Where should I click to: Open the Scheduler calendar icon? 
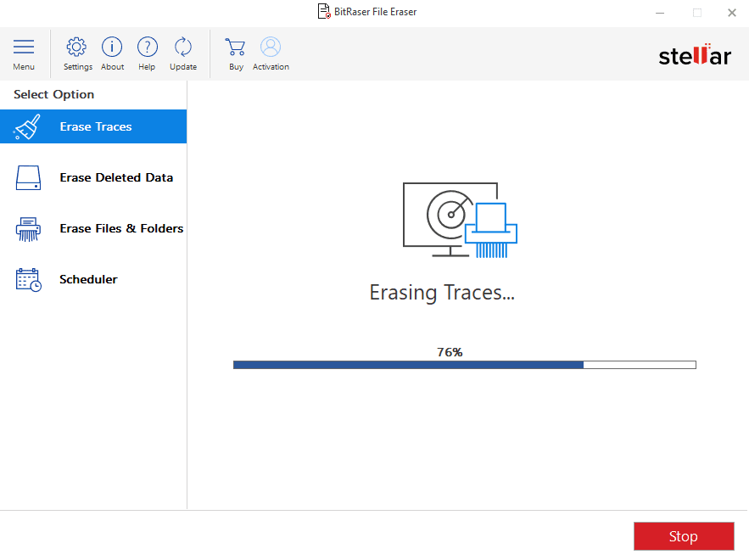click(x=28, y=279)
